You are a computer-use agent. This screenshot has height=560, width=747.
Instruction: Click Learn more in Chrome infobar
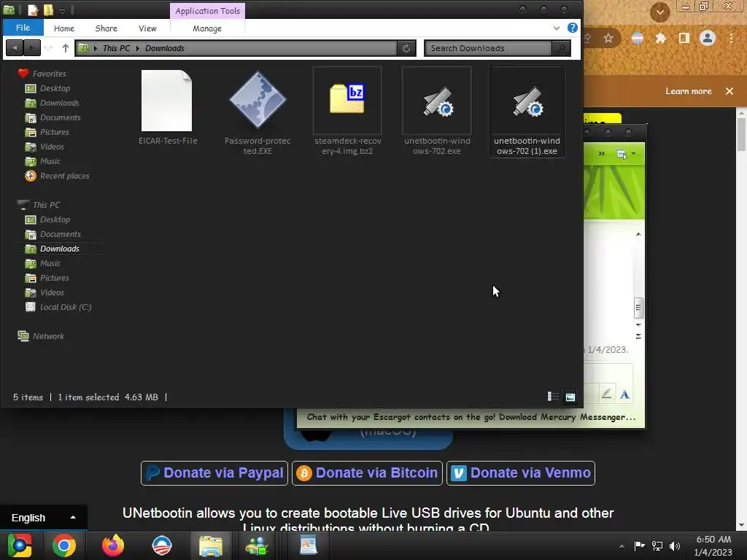[689, 91]
